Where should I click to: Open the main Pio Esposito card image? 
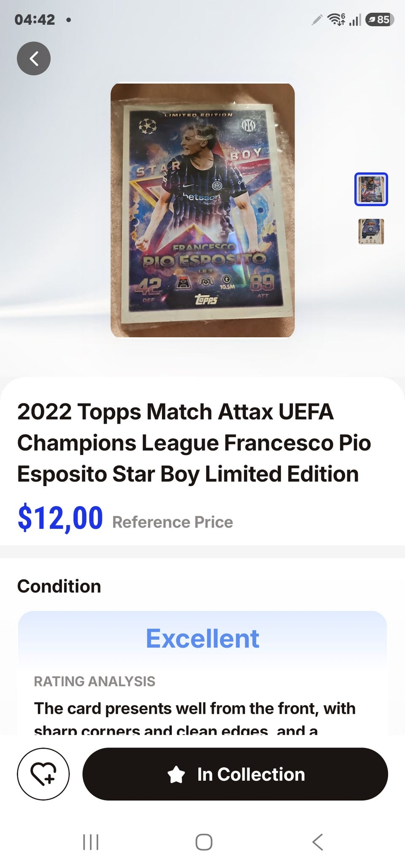pos(202,210)
